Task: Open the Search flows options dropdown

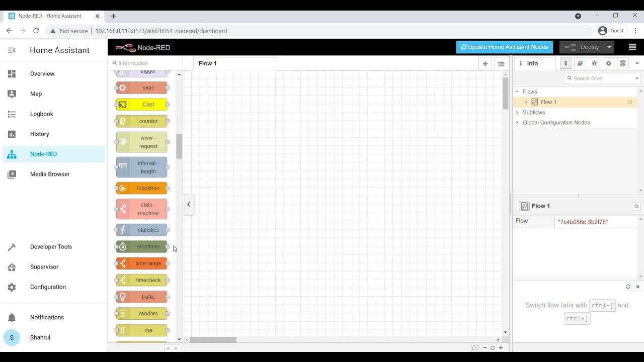Action: [x=636, y=78]
